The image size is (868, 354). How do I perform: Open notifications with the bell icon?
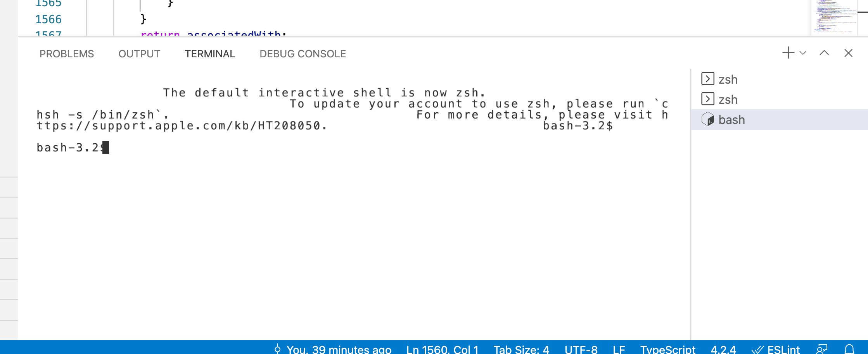pyautogui.click(x=849, y=349)
